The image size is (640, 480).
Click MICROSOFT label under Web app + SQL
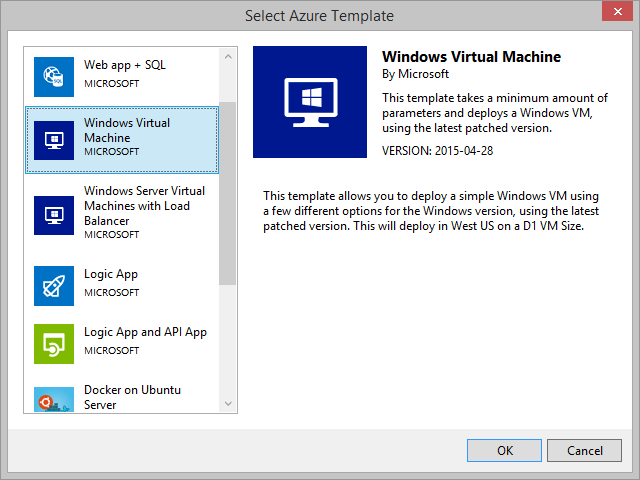(111, 84)
